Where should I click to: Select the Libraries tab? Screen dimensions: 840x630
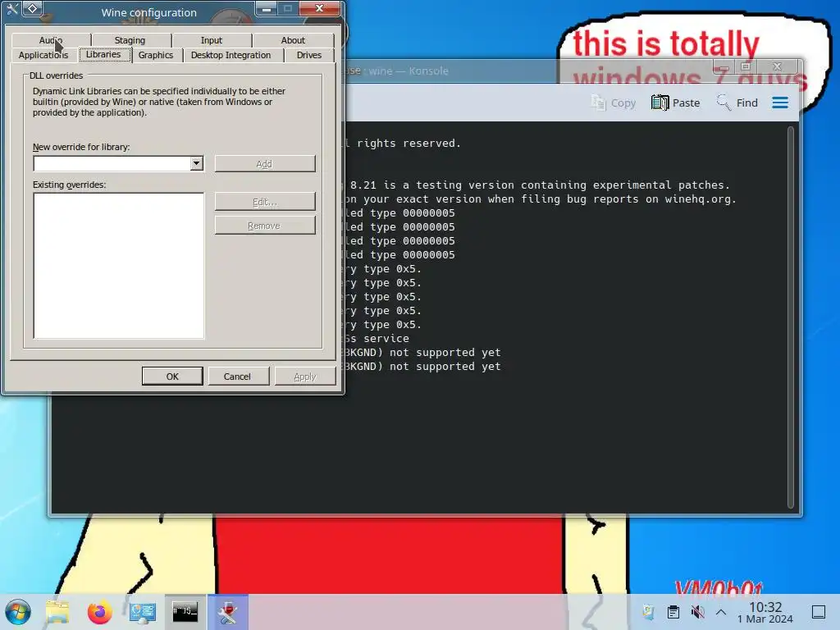pos(104,55)
